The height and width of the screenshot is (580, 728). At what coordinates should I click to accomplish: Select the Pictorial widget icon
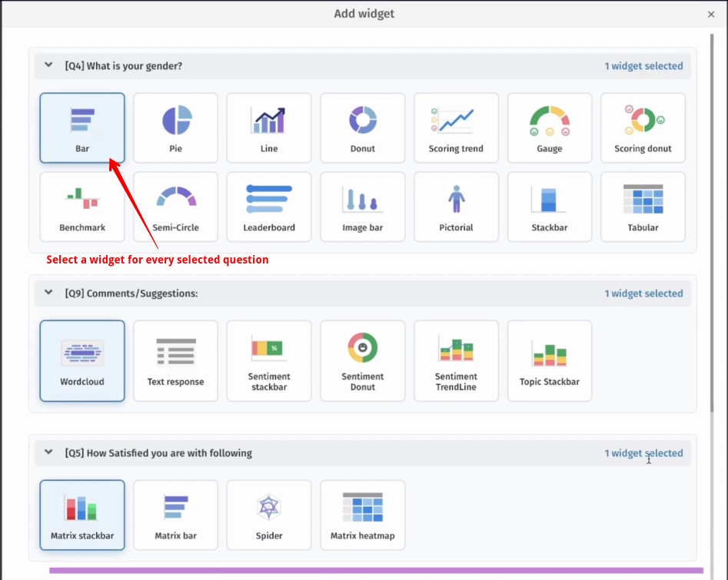point(456,206)
